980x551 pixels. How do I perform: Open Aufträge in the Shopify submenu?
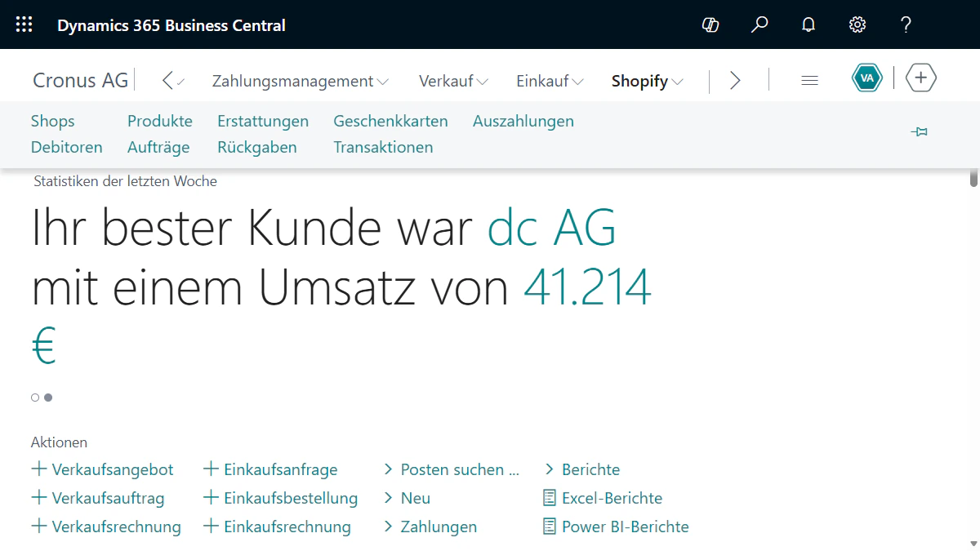[158, 147]
